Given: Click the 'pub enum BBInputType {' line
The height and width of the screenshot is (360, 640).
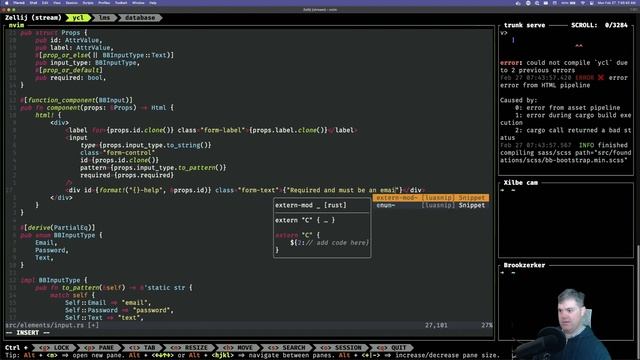Looking at the screenshot, I should point(61,236).
